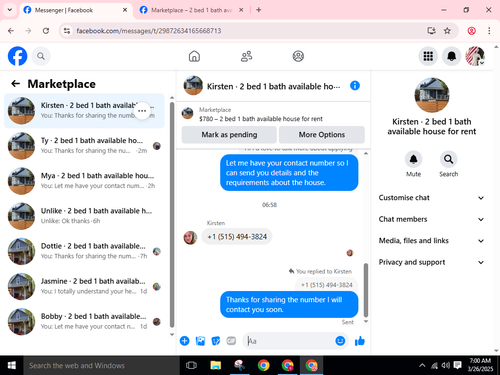This screenshot has width=500, height=375.
Task: Search in conversation with magnifier icon
Action: click(x=449, y=159)
